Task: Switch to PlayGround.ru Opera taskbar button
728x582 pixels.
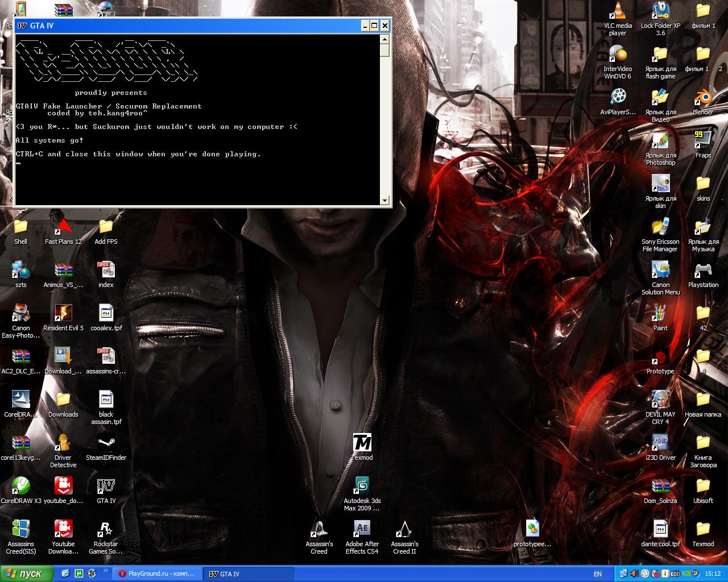Action: 156,574
